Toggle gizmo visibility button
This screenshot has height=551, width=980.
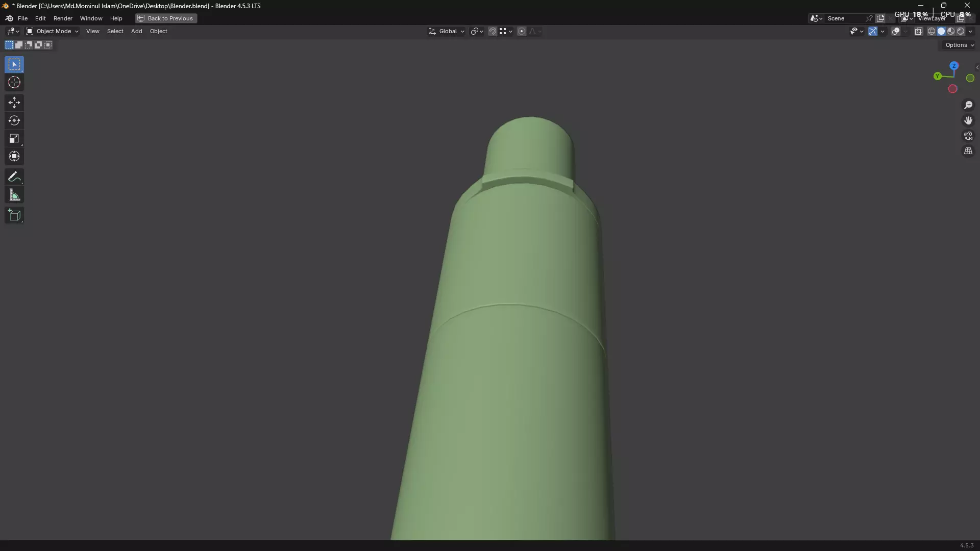(873, 31)
